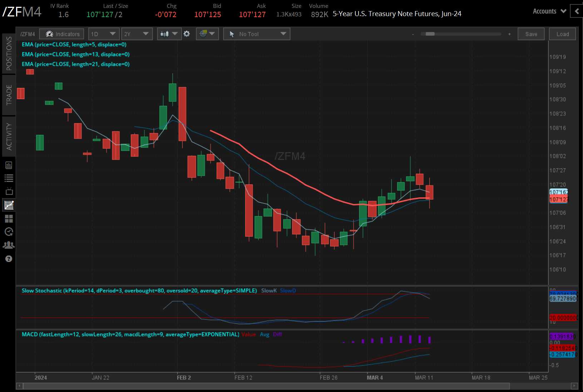This screenshot has width=583, height=392.
Task: Click the zoom in plus icon
Action: 509,34
